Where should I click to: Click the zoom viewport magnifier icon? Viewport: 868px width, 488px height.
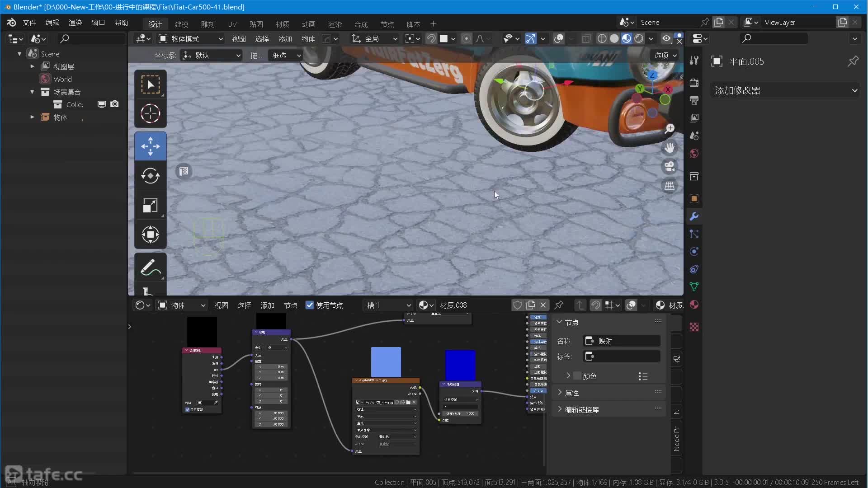click(670, 129)
